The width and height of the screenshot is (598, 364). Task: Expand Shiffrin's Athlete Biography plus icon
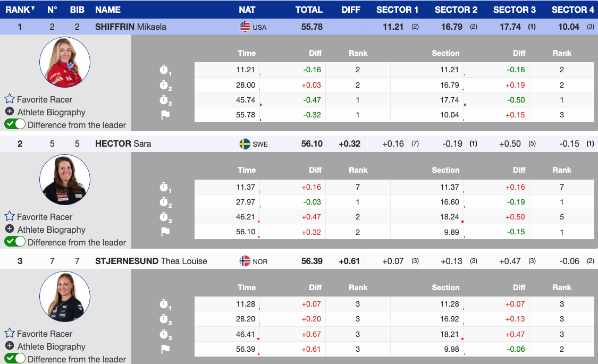pos(10,112)
